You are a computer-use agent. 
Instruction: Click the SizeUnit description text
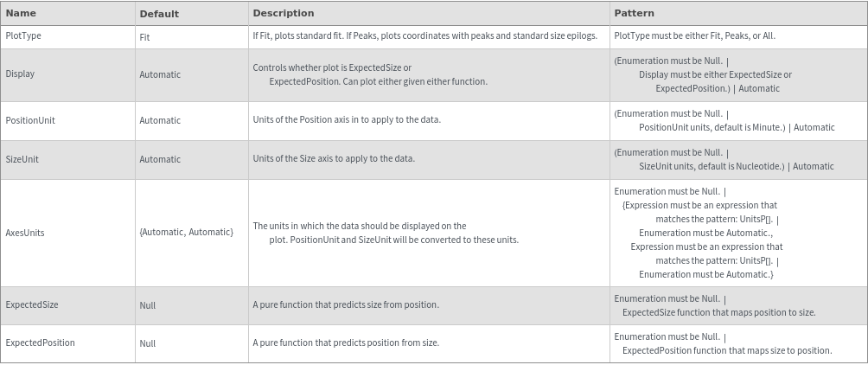(334, 158)
